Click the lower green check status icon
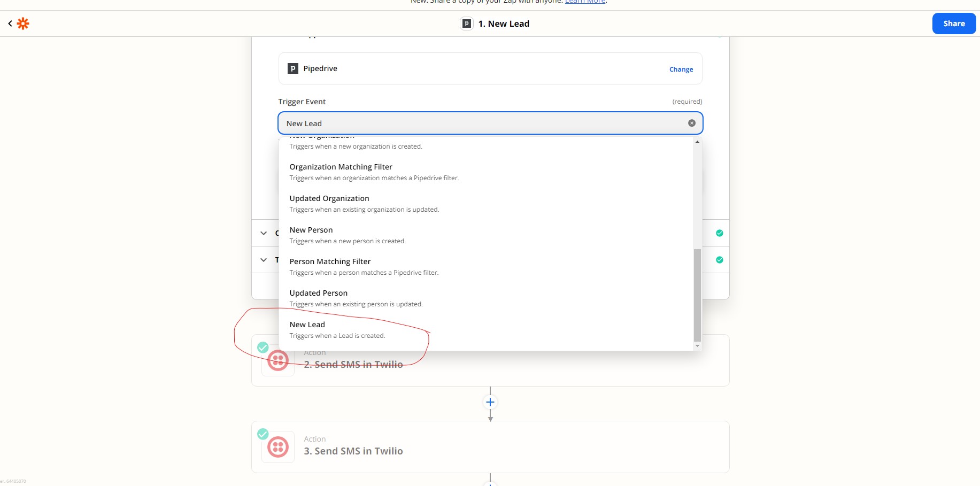The height and width of the screenshot is (486, 980). pyautogui.click(x=720, y=260)
